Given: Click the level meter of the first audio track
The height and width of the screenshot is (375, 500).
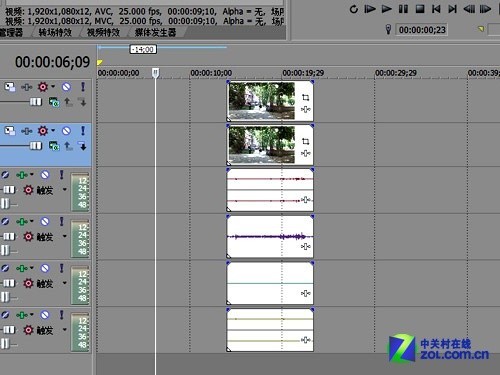Looking at the screenshot, I should point(80,192).
